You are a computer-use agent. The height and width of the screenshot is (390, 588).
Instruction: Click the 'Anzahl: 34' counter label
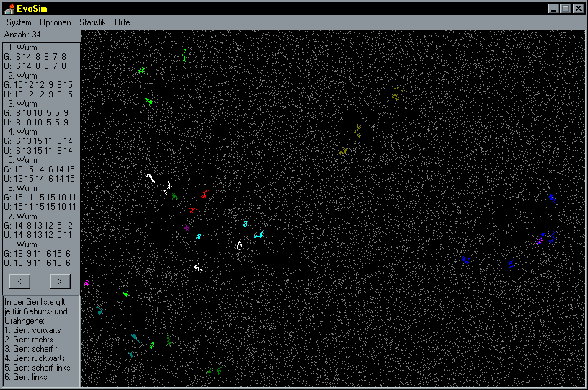[x=22, y=35]
